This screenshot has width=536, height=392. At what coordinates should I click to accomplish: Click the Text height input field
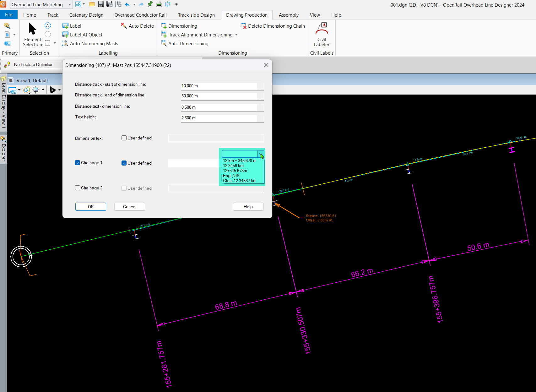[x=219, y=118]
